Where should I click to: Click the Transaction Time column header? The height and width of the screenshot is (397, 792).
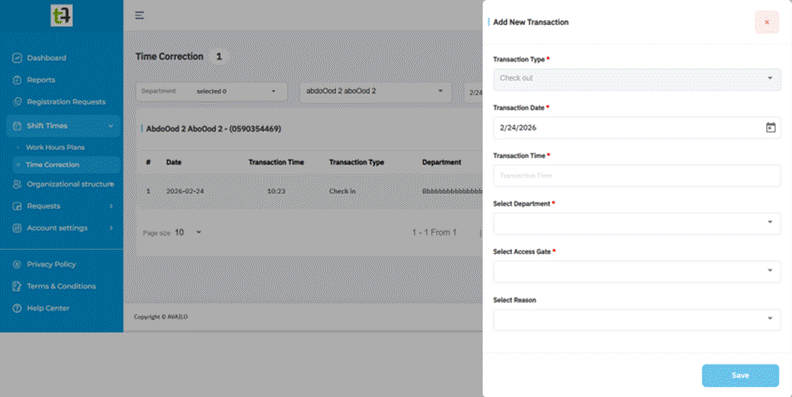pyautogui.click(x=276, y=162)
